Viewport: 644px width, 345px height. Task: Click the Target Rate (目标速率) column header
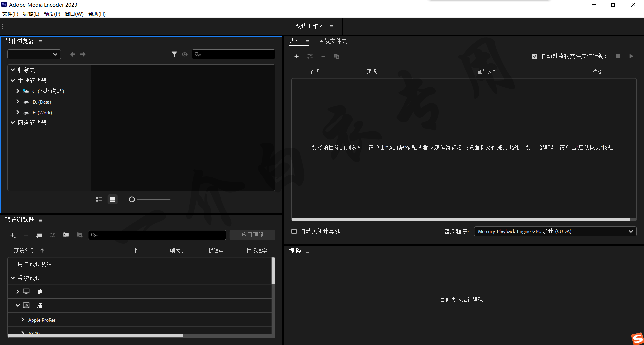click(257, 251)
